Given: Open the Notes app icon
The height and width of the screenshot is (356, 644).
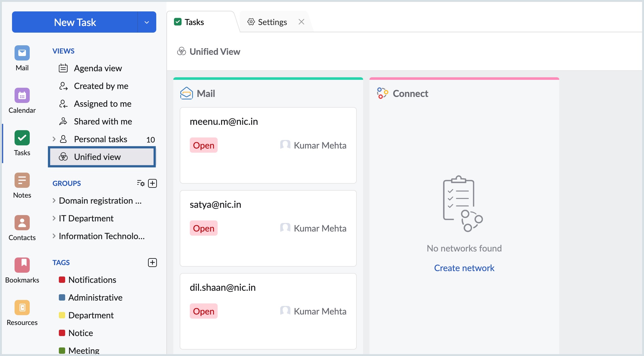Looking at the screenshot, I should (22, 180).
